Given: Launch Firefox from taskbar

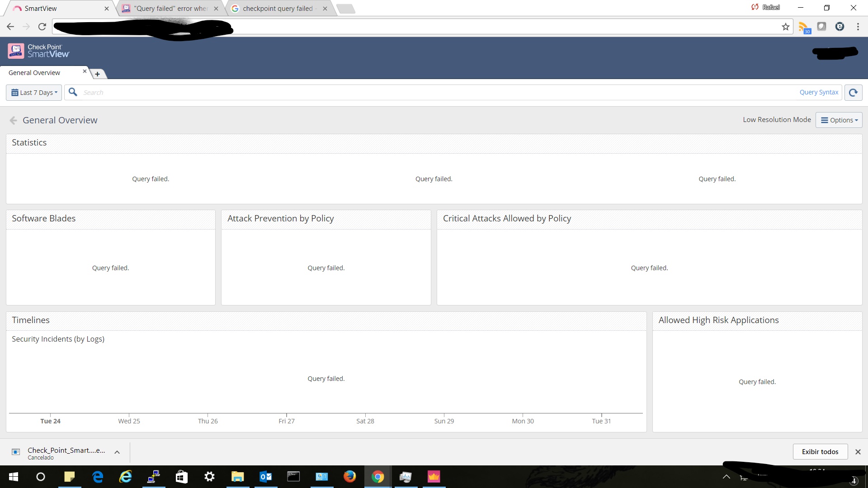Looking at the screenshot, I should [x=349, y=477].
